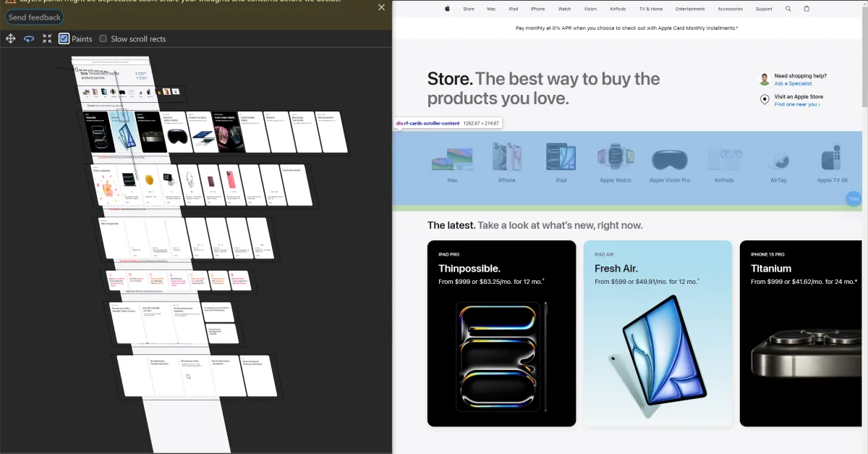Click the Reset transform icon
The width and height of the screenshot is (868, 454).
click(x=47, y=38)
